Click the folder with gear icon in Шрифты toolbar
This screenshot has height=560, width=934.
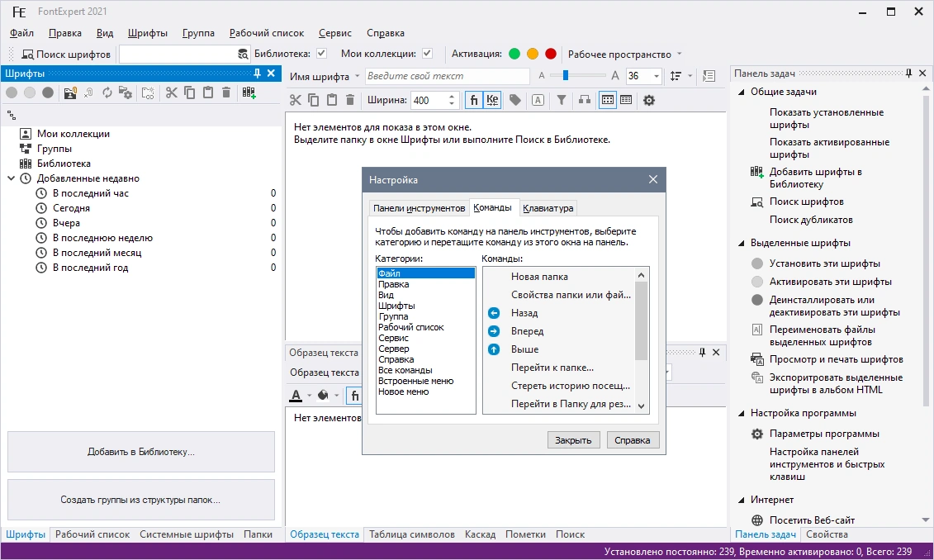click(125, 93)
